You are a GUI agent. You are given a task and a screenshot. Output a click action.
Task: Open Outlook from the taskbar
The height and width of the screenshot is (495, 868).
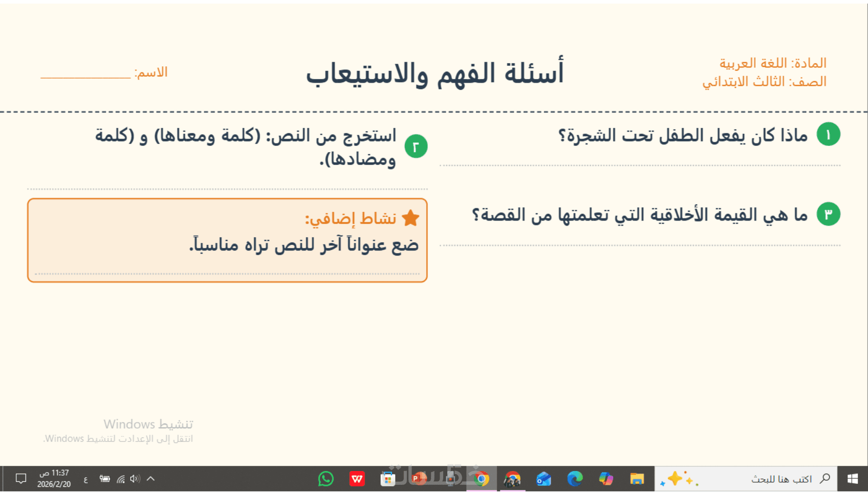pyautogui.click(x=543, y=479)
